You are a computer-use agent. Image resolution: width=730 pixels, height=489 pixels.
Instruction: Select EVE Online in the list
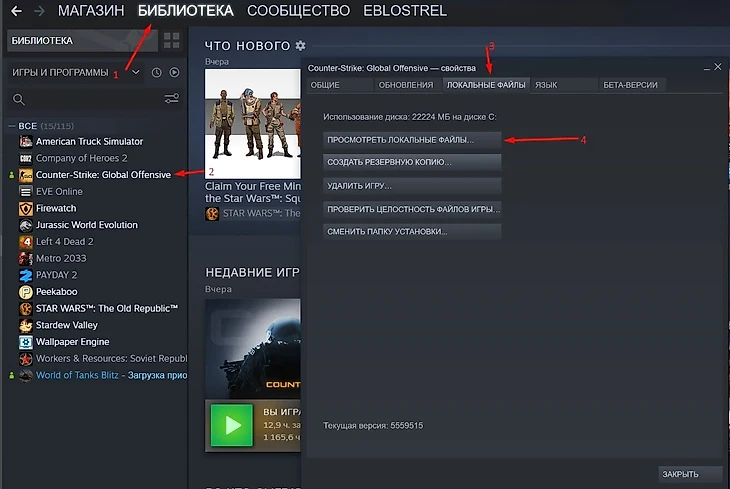[59, 191]
